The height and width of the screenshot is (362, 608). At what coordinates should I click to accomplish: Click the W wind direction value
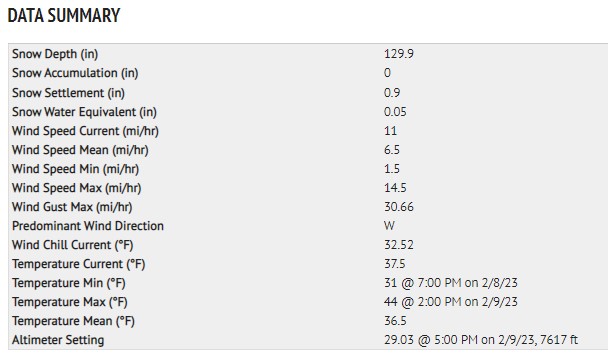pos(389,226)
